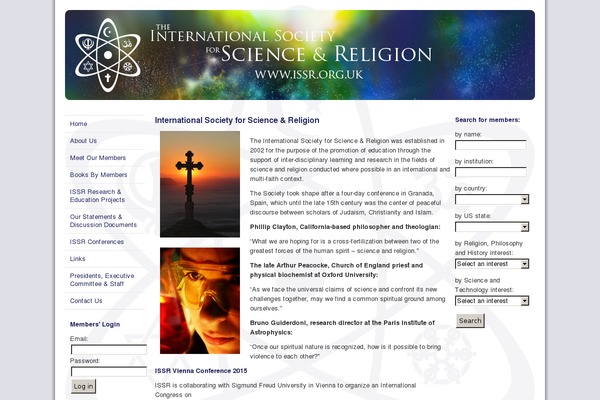Click the Phillip Clayton quote attribution text
This screenshot has height=400, width=600.
pyautogui.click(x=345, y=227)
